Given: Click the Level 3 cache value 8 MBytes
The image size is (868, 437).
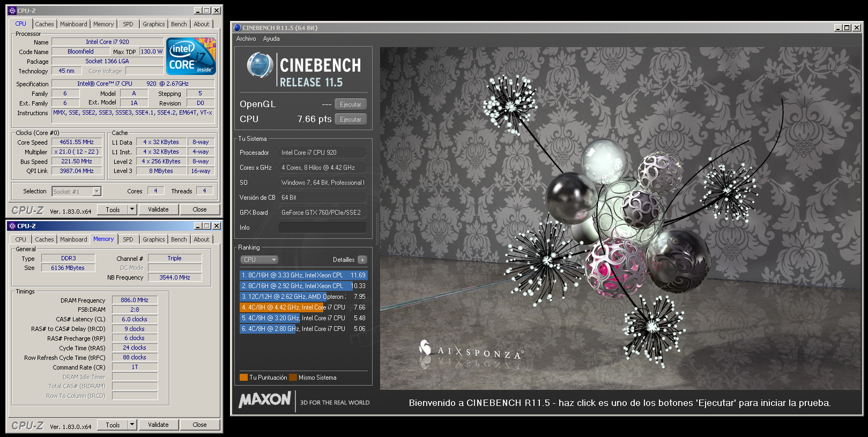Looking at the screenshot, I should pyautogui.click(x=161, y=171).
